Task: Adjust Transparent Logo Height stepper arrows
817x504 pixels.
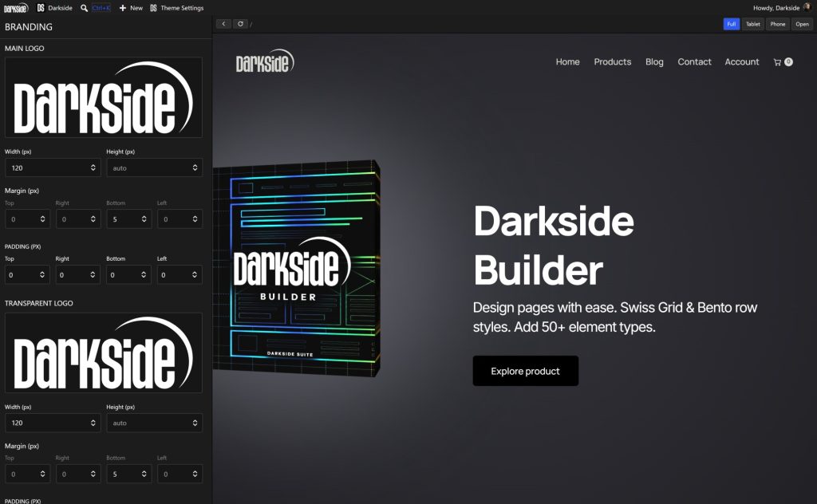Action: 195,423
